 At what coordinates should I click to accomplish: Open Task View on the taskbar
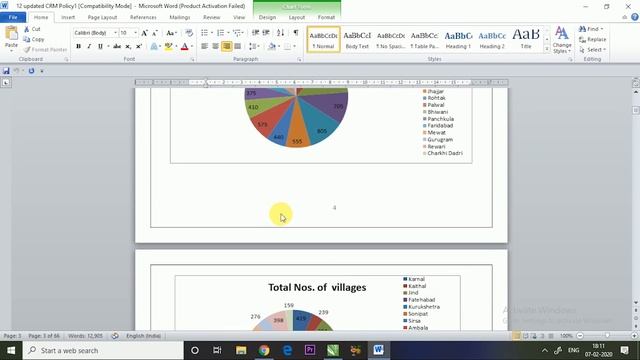tap(217, 350)
